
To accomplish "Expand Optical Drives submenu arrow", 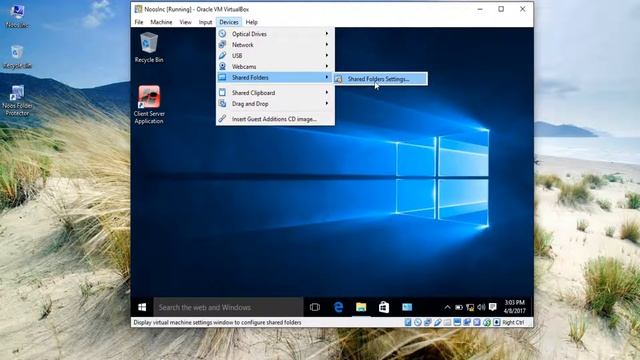I will [327, 33].
